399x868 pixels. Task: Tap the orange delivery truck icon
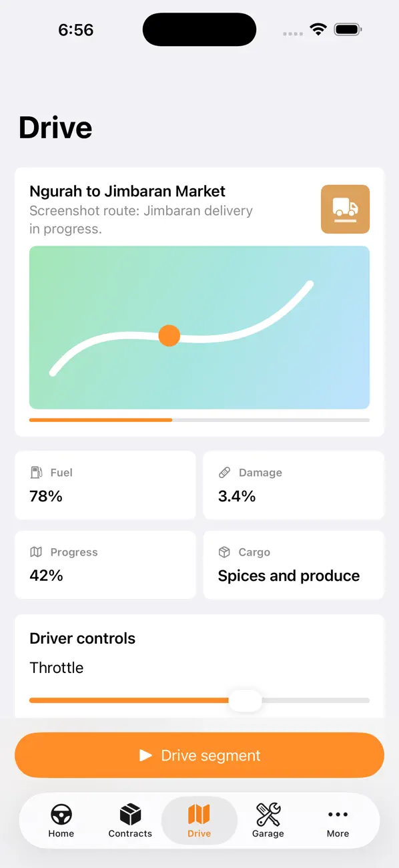[345, 209]
